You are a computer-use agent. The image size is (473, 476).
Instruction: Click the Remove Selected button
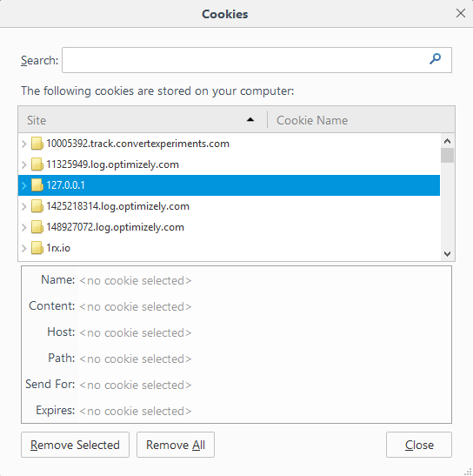[x=76, y=445]
